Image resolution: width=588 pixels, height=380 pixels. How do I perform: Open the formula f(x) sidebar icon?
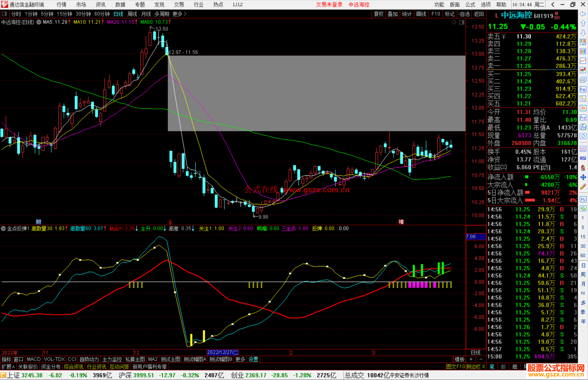[x=583, y=127]
